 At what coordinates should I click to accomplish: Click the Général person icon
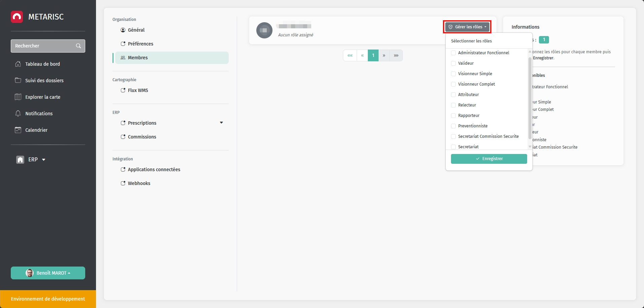pyautogui.click(x=123, y=30)
